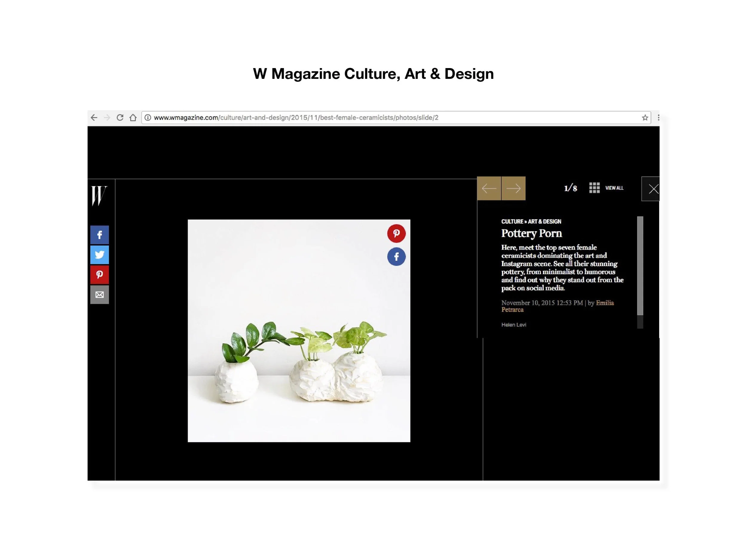Share the pottery photo via Facebook circle
The image size is (747, 560).
click(397, 257)
